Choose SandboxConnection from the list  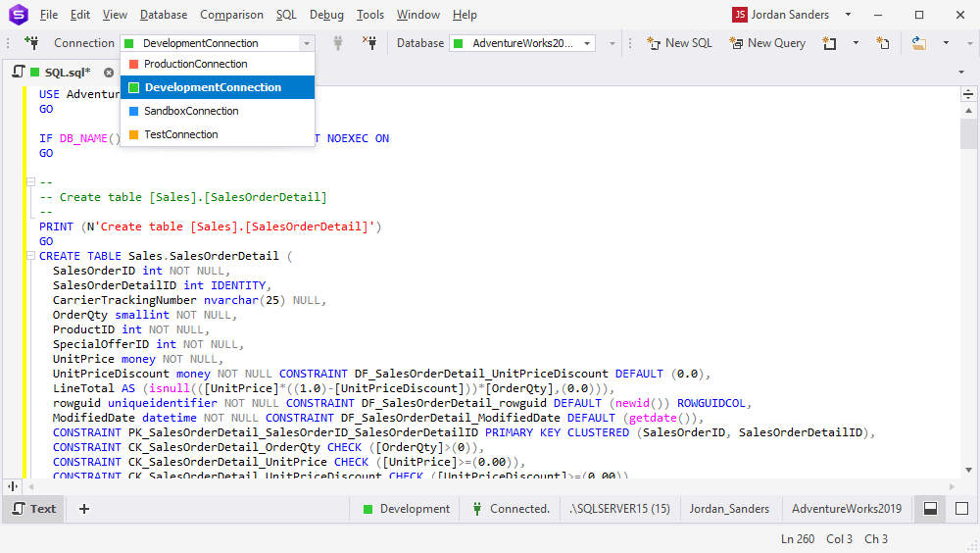pos(218,111)
